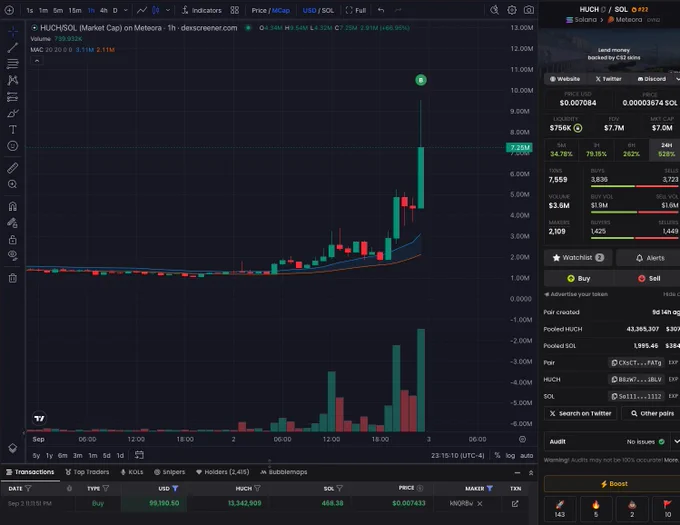
Task: Take a chart snapshot with camera icon
Action: (x=529, y=10)
